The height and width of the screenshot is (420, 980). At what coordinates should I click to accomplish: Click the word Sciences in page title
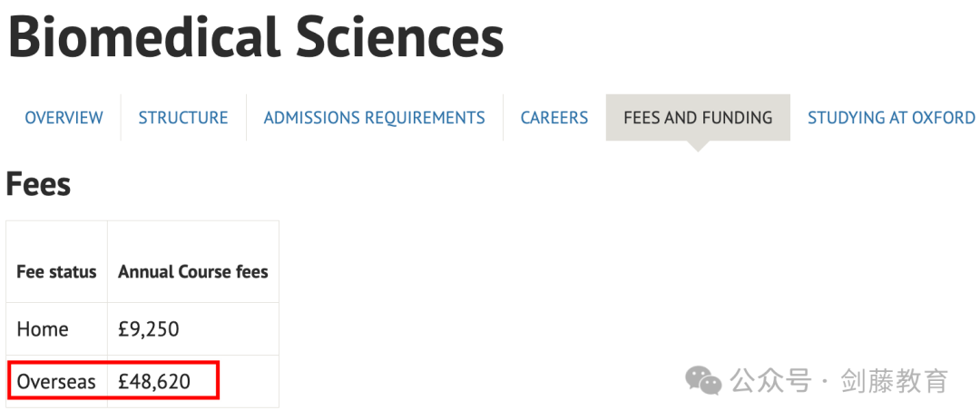coord(400,35)
